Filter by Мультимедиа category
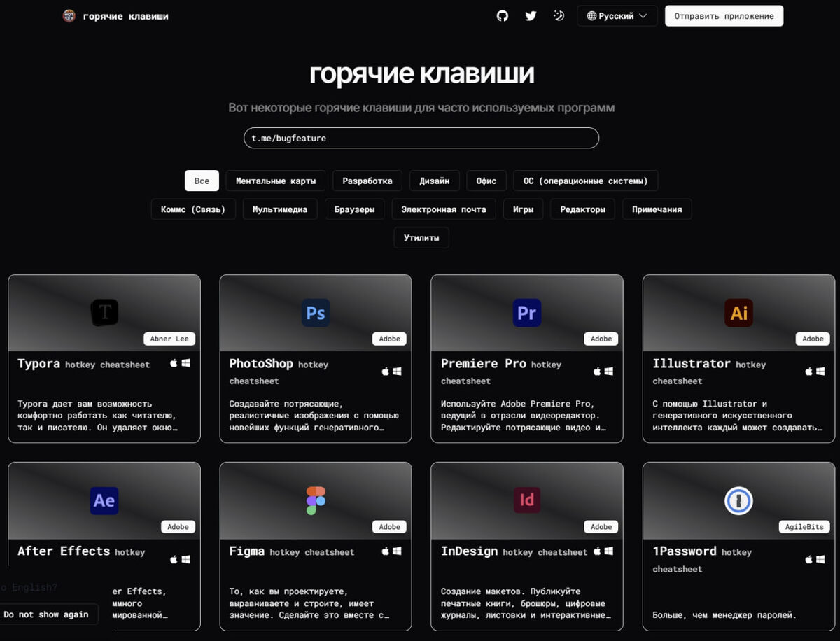The image size is (840, 641). click(280, 209)
